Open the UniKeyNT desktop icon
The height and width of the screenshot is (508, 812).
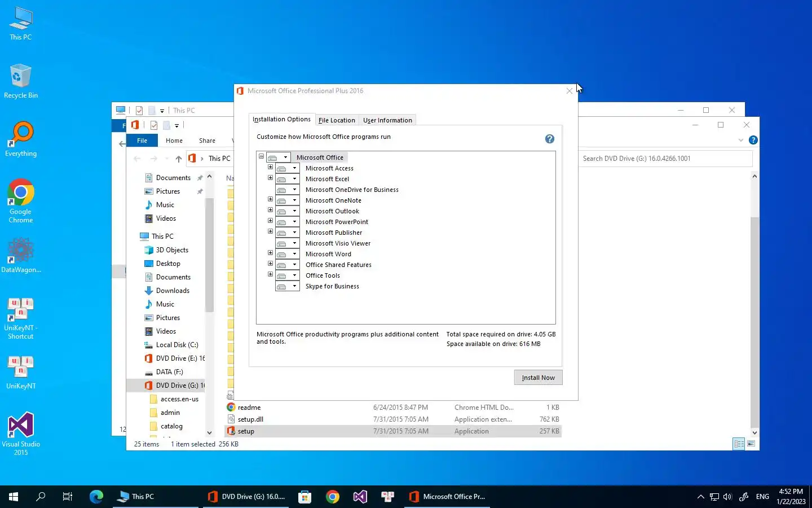click(21, 373)
